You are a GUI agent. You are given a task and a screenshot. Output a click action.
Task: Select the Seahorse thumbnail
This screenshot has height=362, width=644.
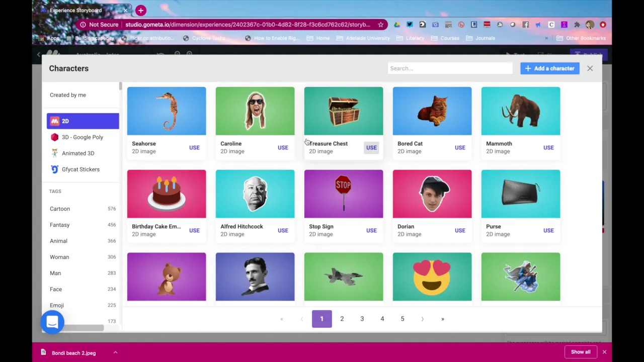click(x=167, y=111)
